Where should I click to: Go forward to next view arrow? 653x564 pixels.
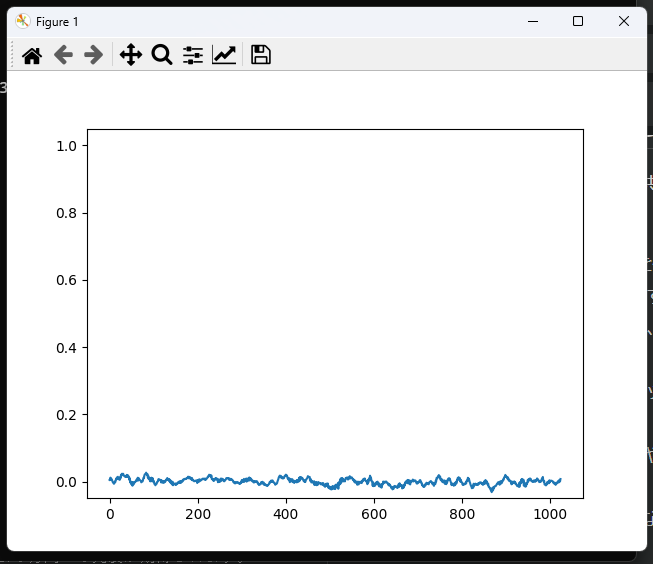[x=94, y=55]
